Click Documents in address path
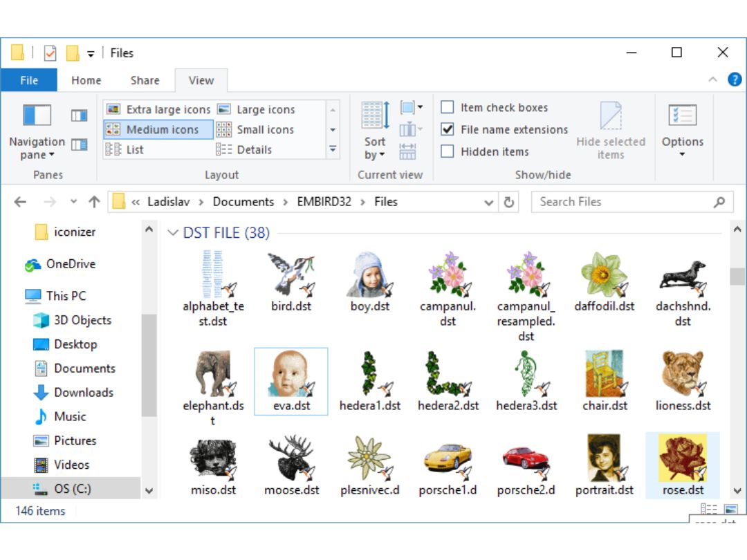 243,202
